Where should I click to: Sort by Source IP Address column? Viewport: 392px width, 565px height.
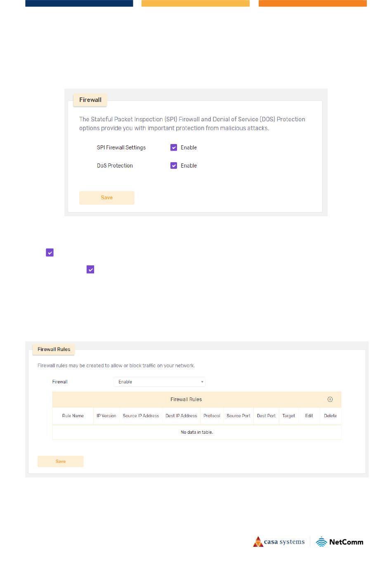[x=141, y=416]
